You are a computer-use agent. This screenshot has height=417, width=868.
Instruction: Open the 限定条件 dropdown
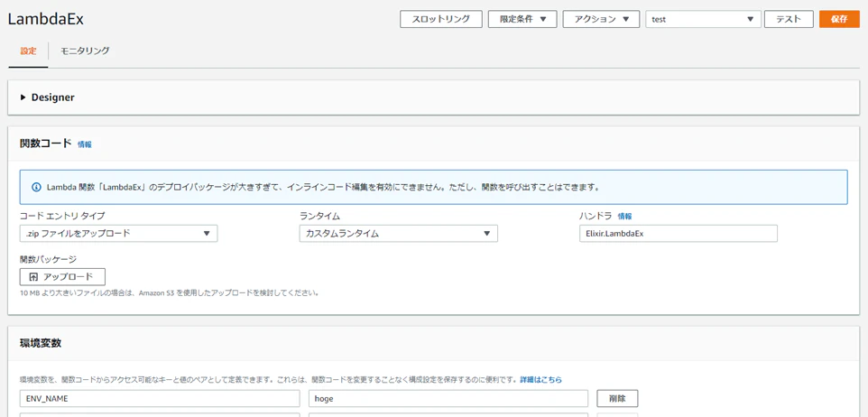(x=522, y=19)
